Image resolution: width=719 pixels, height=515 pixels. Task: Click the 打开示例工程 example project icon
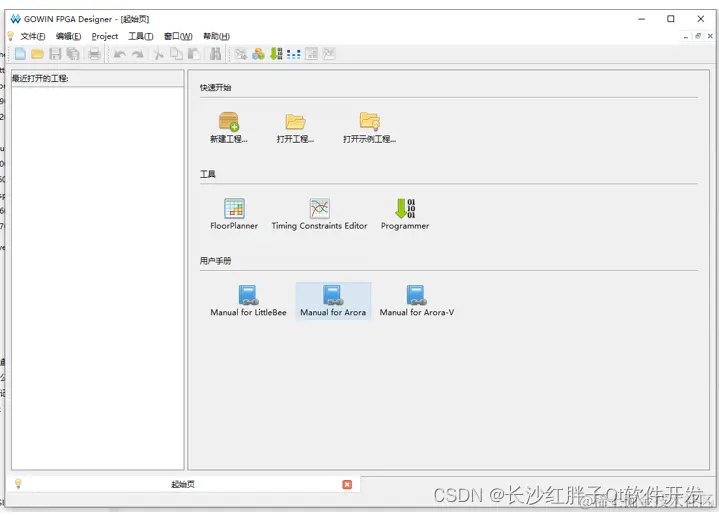coord(370,127)
